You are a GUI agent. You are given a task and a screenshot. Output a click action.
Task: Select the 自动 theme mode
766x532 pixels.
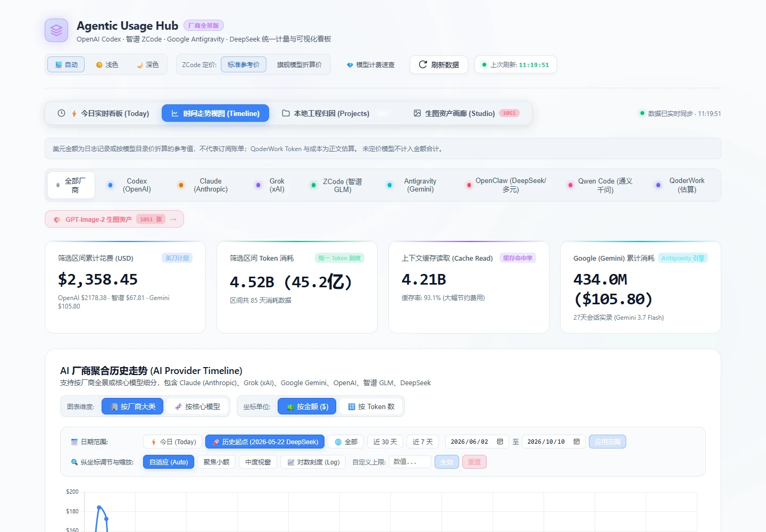(66, 65)
